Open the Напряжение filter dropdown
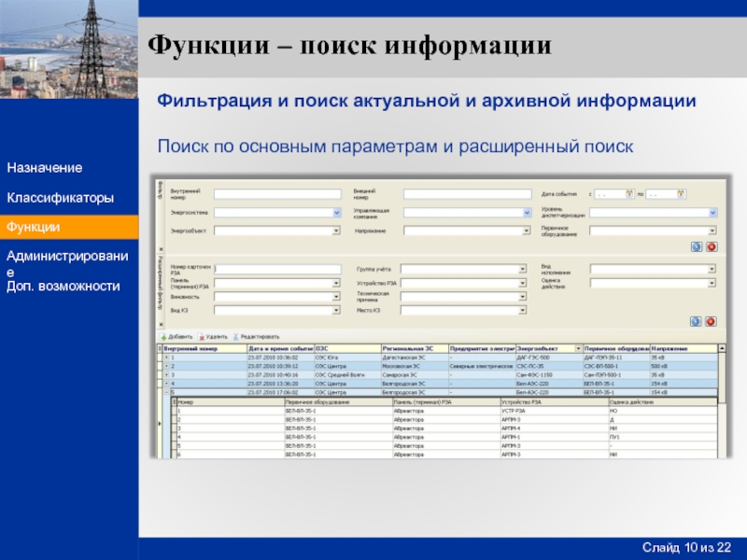 click(x=527, y=231)
